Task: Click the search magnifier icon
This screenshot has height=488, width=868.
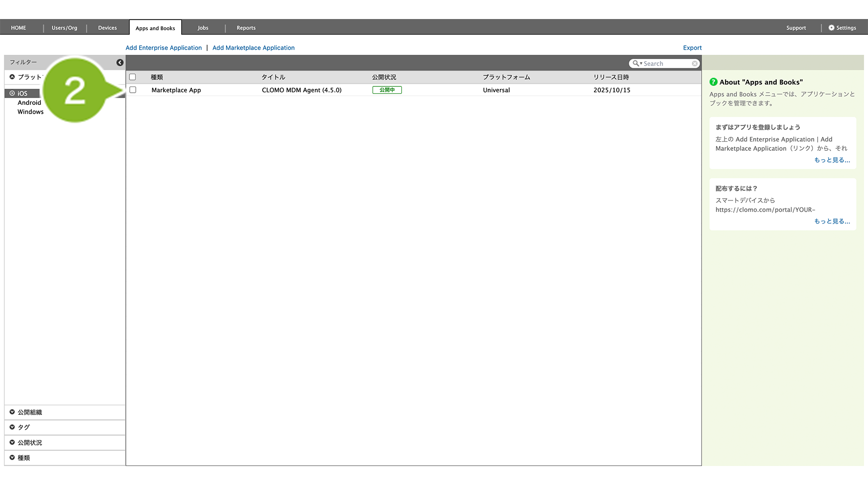Action: coord(636,63)
